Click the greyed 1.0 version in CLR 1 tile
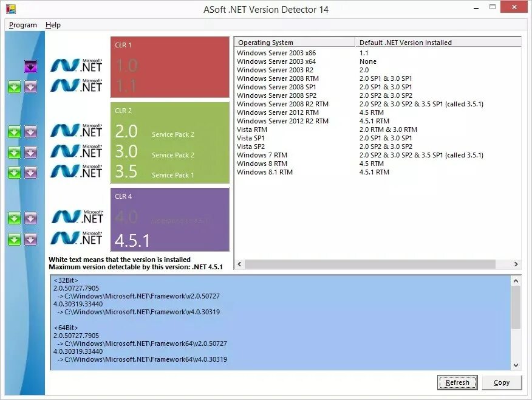This screenshot has height=400, width=532. tap(127, 65)
